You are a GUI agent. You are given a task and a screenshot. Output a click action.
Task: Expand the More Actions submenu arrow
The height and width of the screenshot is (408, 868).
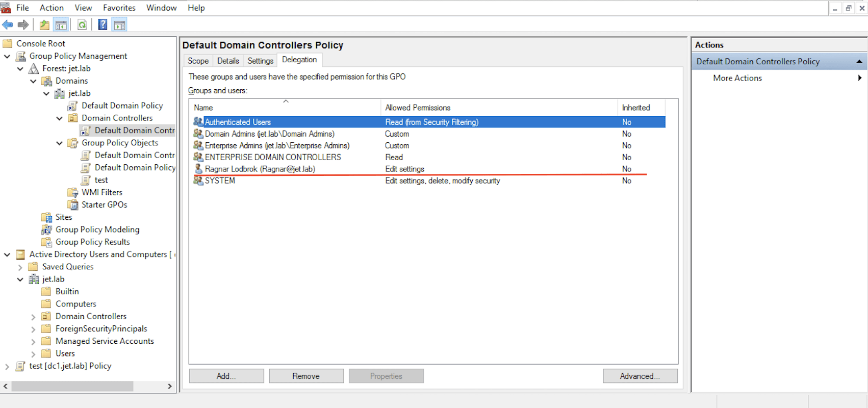coord(860,78)
